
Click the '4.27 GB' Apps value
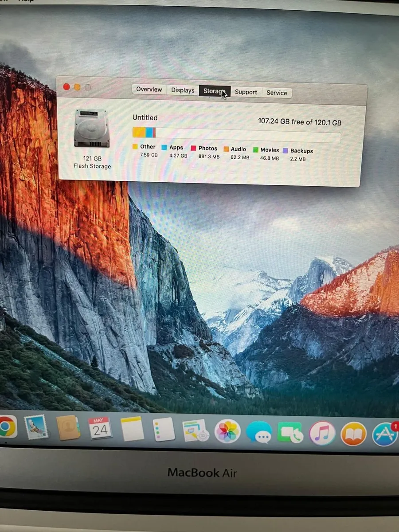point(178,156)
